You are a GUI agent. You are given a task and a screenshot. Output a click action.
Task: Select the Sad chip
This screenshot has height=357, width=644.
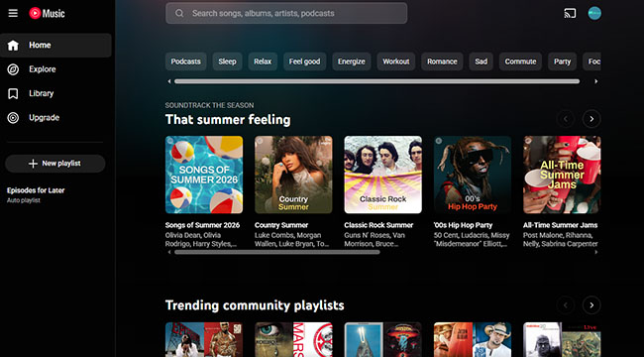point(481,61)
